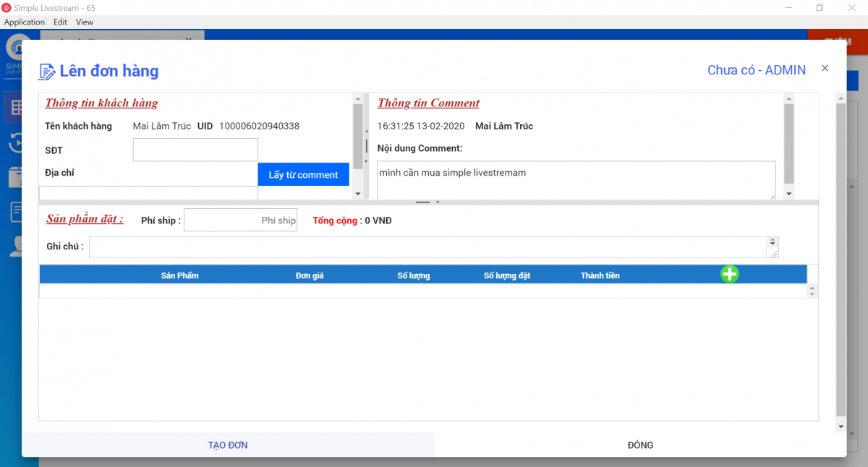Focus the Ghi chú note textarea
Screen dimensions: 868x467
[428, 247]
